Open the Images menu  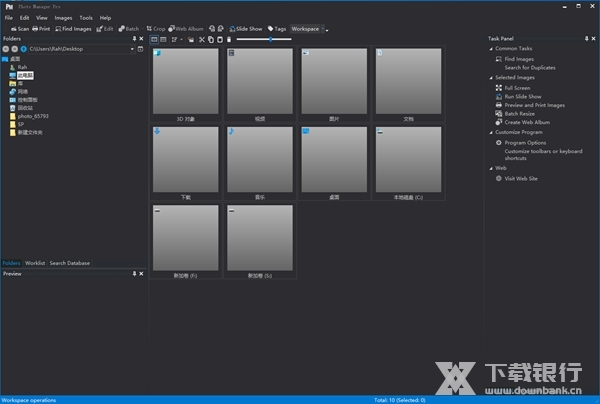(63, 18)
